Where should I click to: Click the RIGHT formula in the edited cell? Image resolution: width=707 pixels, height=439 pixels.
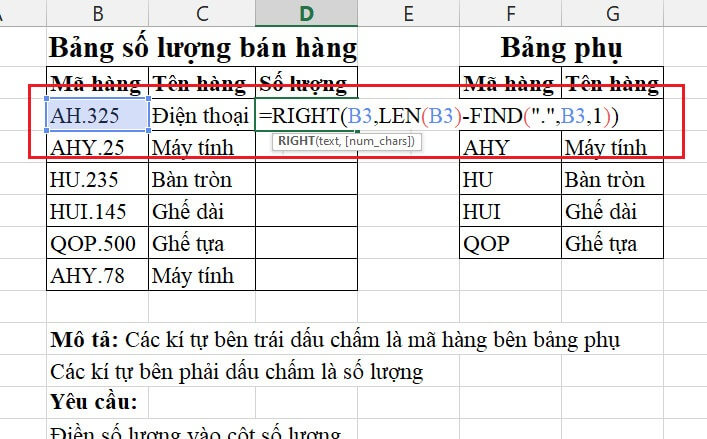pyautogui.click(x=439, y=116)
